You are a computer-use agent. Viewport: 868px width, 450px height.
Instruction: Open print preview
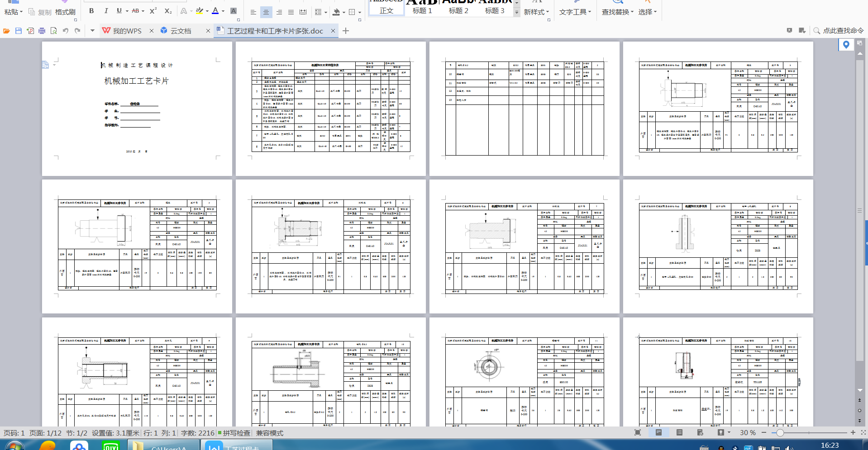click(53, 31)
